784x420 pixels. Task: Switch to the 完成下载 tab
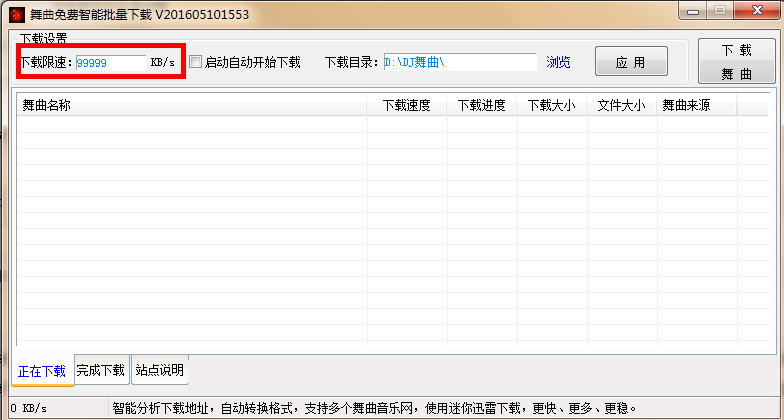(x=102, y=370)
